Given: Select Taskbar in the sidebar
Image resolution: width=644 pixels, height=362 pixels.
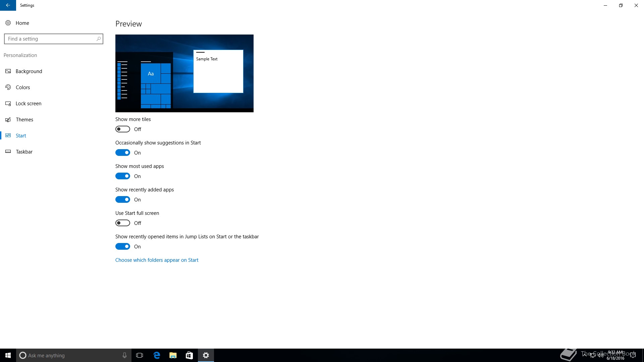Looking at the screenshot, I should [x=24, y=152].
